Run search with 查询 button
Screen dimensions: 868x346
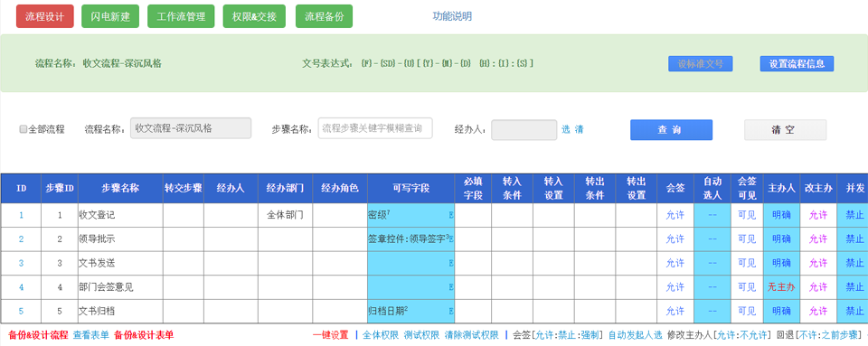click(x=671, y=130)
